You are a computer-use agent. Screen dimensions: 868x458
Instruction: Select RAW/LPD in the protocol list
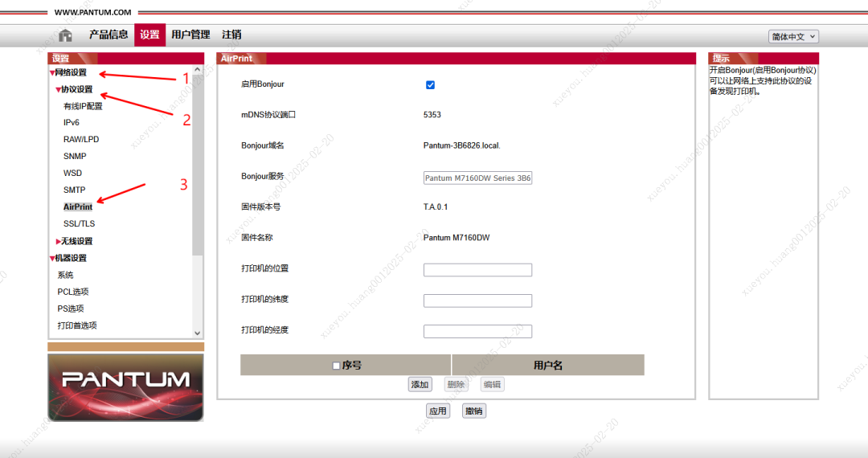81,139
